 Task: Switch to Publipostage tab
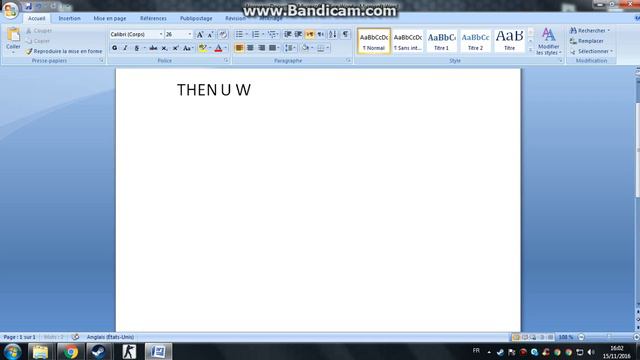click(196, 18)
